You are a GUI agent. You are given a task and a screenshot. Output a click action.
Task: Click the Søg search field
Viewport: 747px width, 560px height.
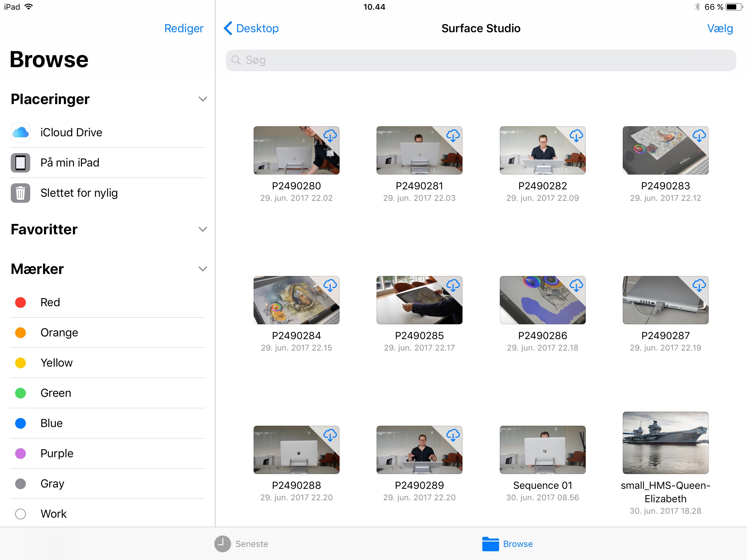tap(481, 60)
